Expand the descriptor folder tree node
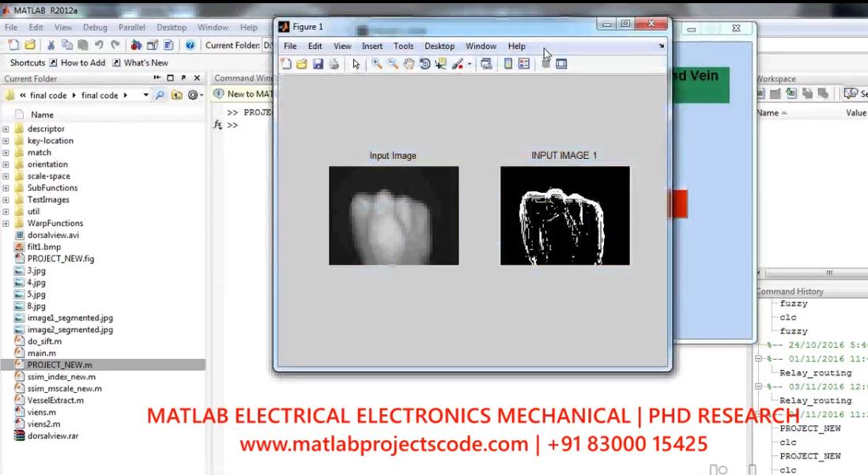 pos(6,129)
